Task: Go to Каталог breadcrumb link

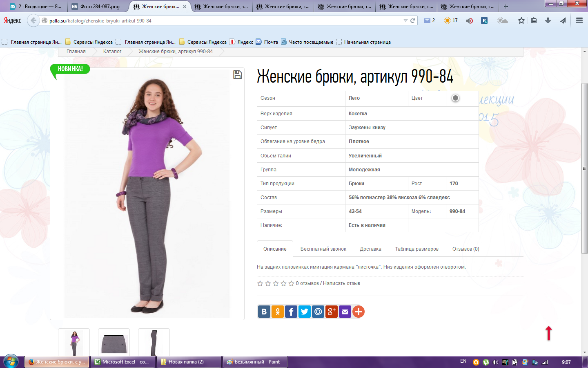Action: 112,52
